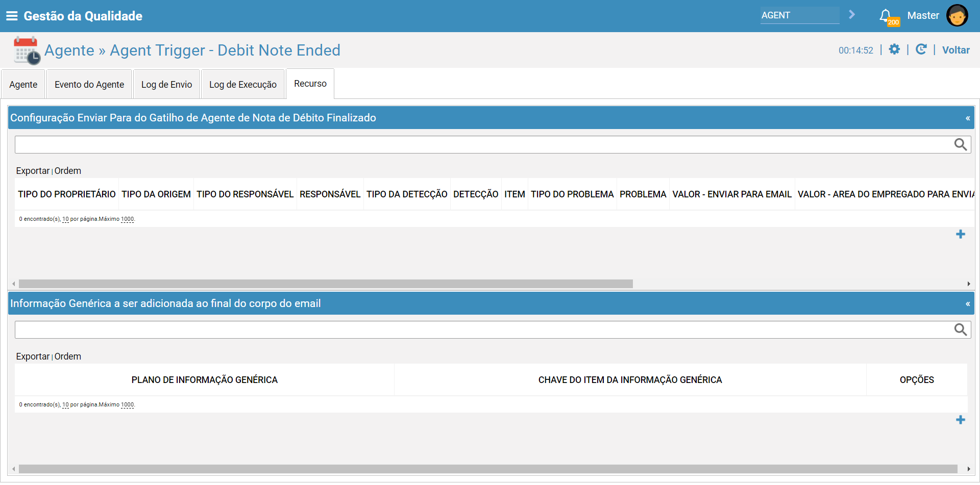Viewport: 980px width, 485px height.
Task: Click the agent calendar clock icon
Action: [27, 50]
